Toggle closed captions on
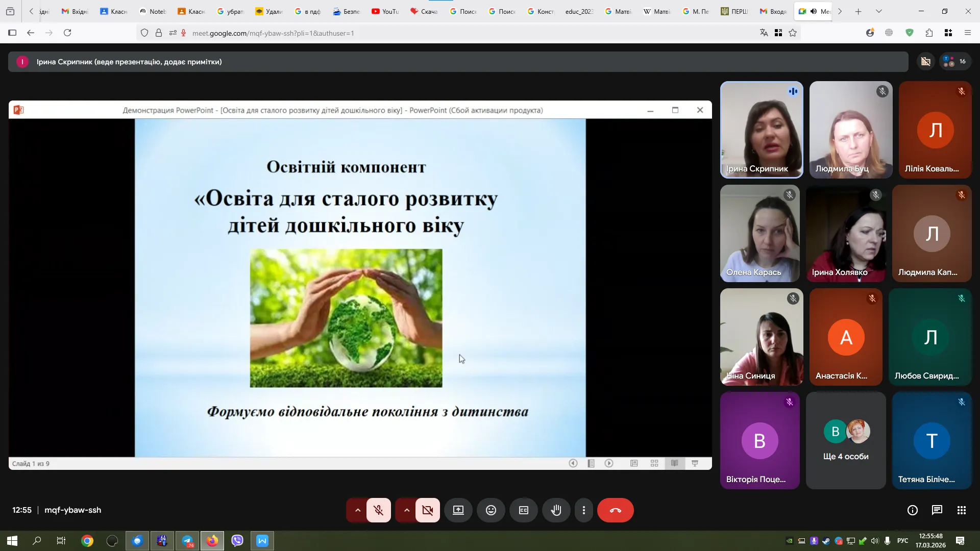Image resolution: width=980 pixels, height=551 pixels. tap(523, 510)
